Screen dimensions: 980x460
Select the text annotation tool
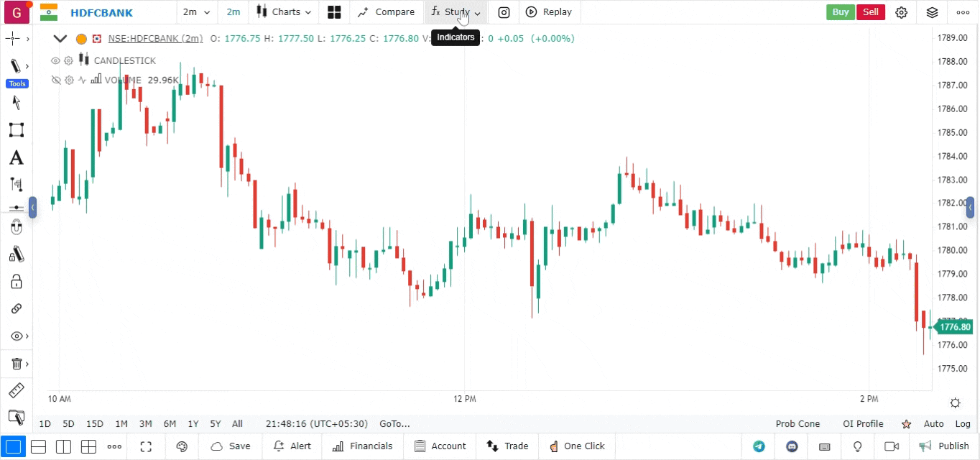[x=16, y=158]
